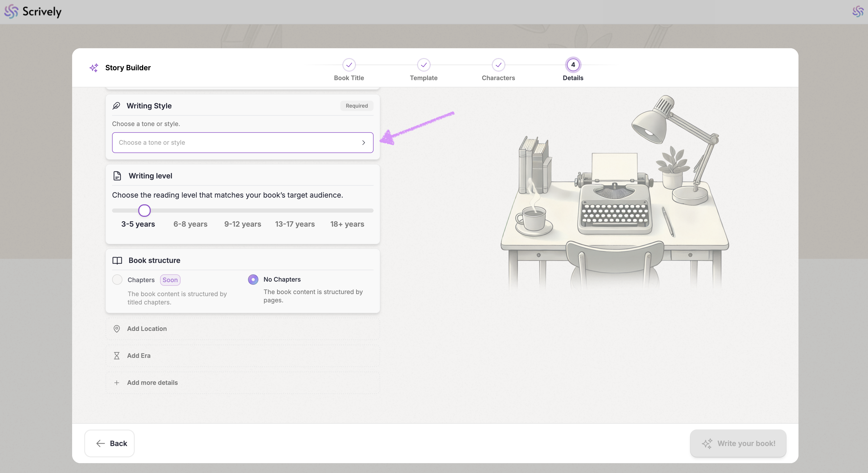Expand the Add more details section

pyautogui.click(x=152, y=383)
